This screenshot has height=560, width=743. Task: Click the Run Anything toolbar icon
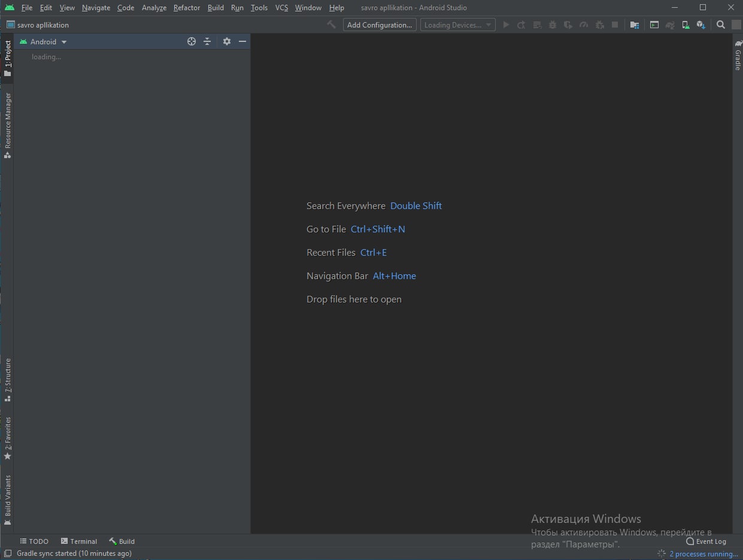(x=654, y=25)
